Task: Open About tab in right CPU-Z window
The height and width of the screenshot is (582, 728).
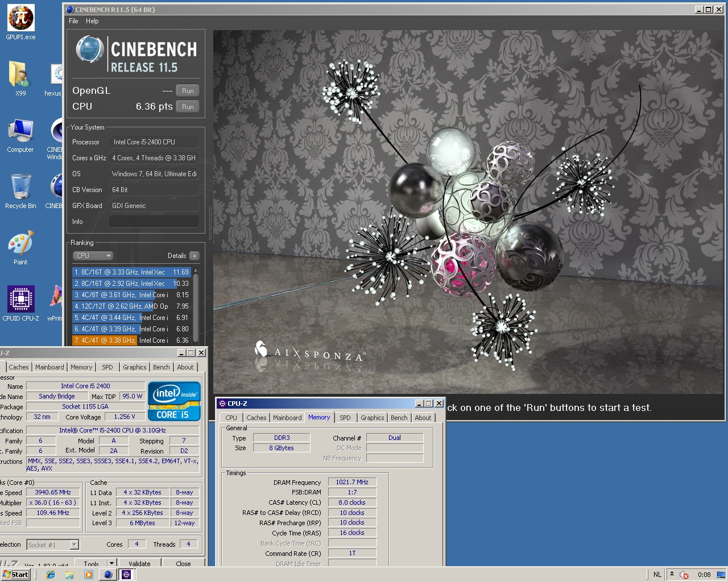Action: [x=423, y=418]
